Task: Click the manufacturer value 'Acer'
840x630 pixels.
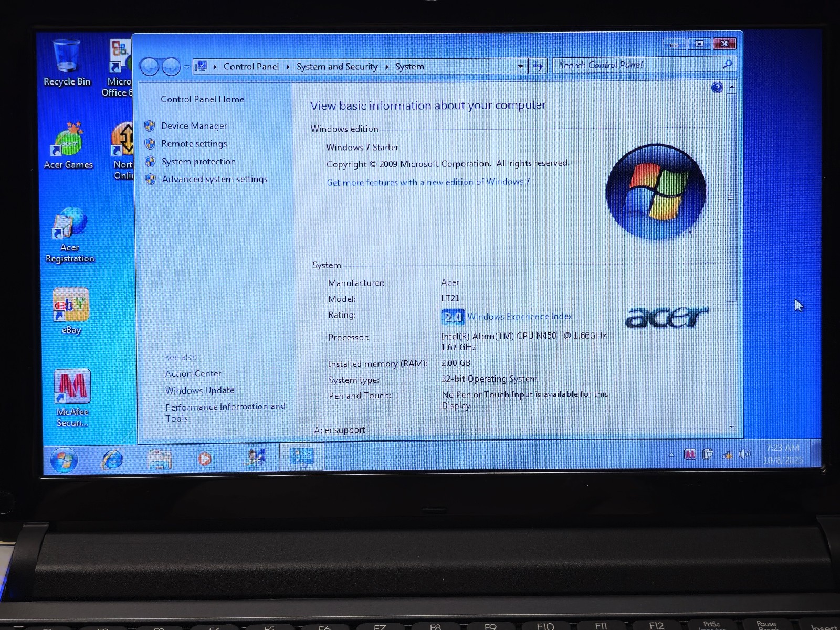Action: (x=450, y=282)
